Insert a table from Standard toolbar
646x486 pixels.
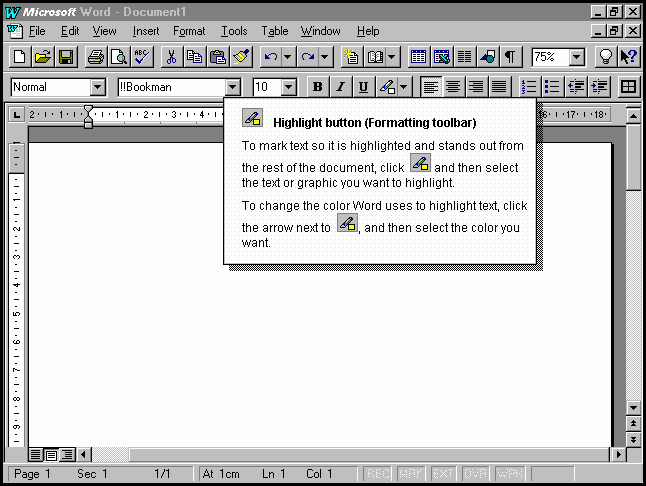(x=418, y=56)
